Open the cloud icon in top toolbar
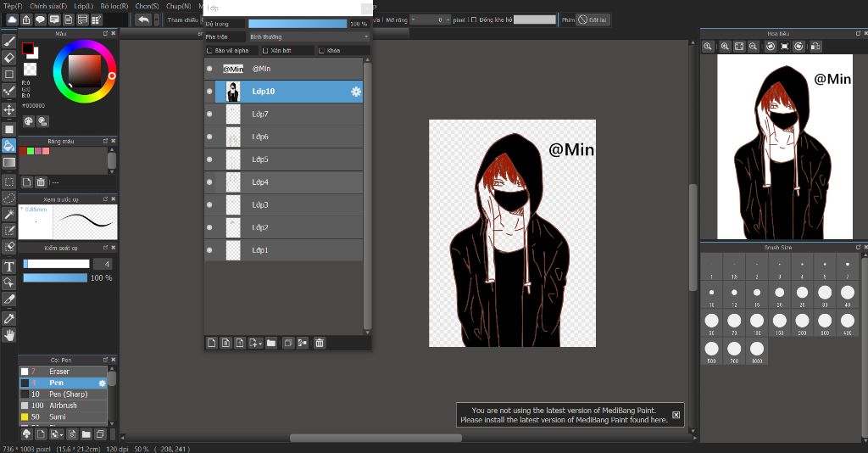868x453 pixels. pos(12,20)
